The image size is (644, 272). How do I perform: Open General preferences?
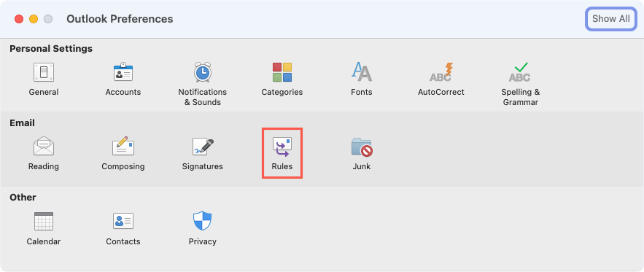(44, 79)
